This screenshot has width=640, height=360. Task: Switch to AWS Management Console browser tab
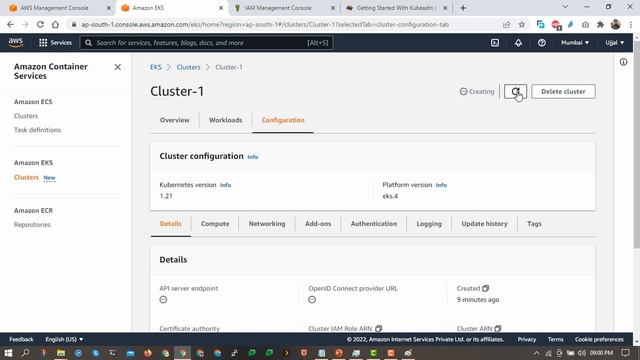[54, 8]
